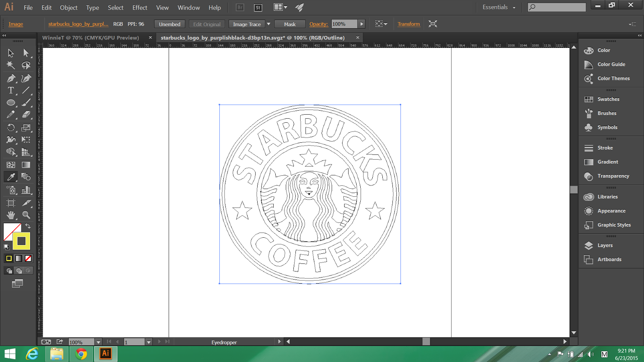The image size is (644, 362).
Task: Pick the Lasso tool
Action: click(26, 65)
